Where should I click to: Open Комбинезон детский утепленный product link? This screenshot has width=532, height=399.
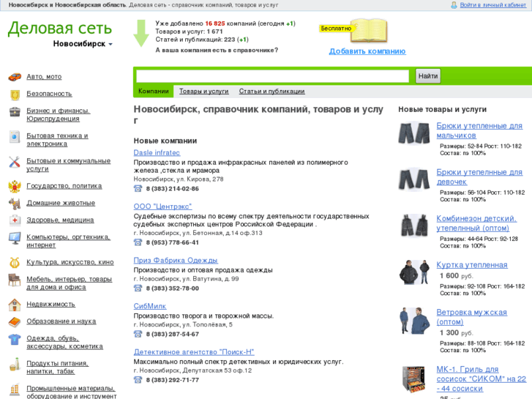(476, 223)
